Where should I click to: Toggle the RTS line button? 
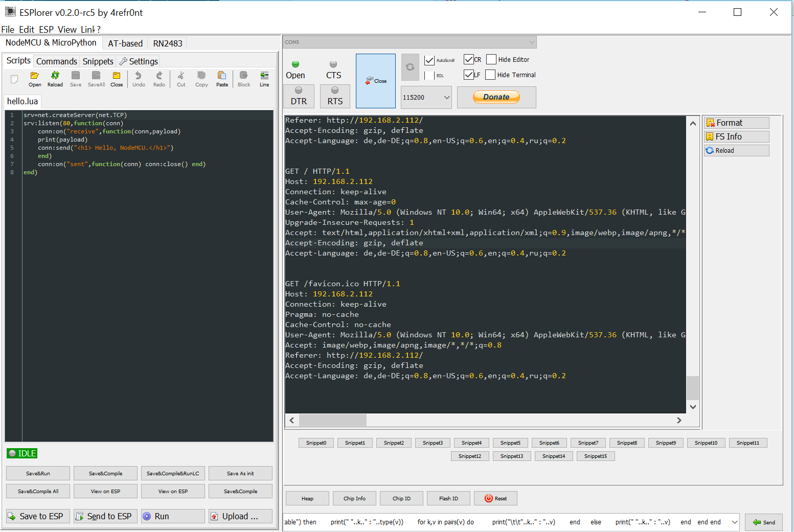(335, 96)
